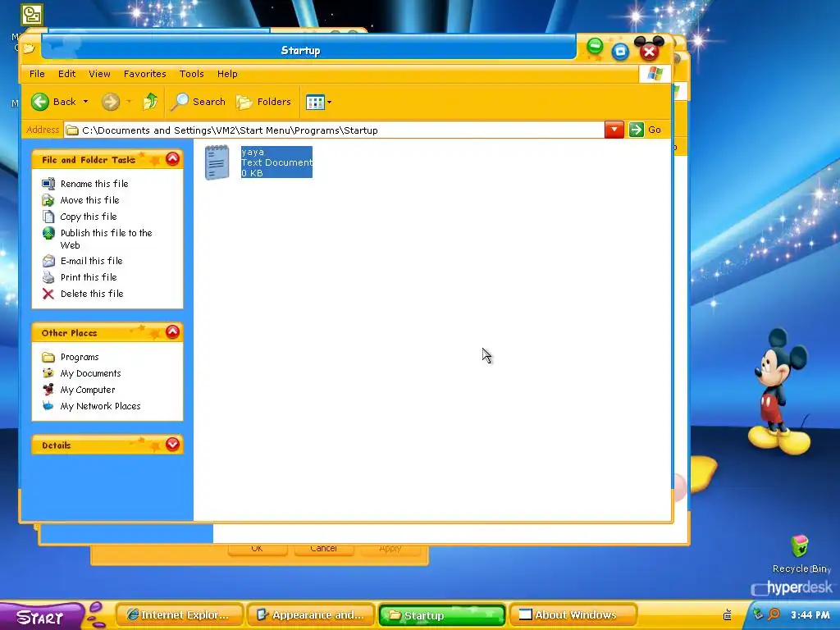The height and width of the screenshot is (630, 840).
Task: Minimize the Startup window
Action: coord(595,47)
